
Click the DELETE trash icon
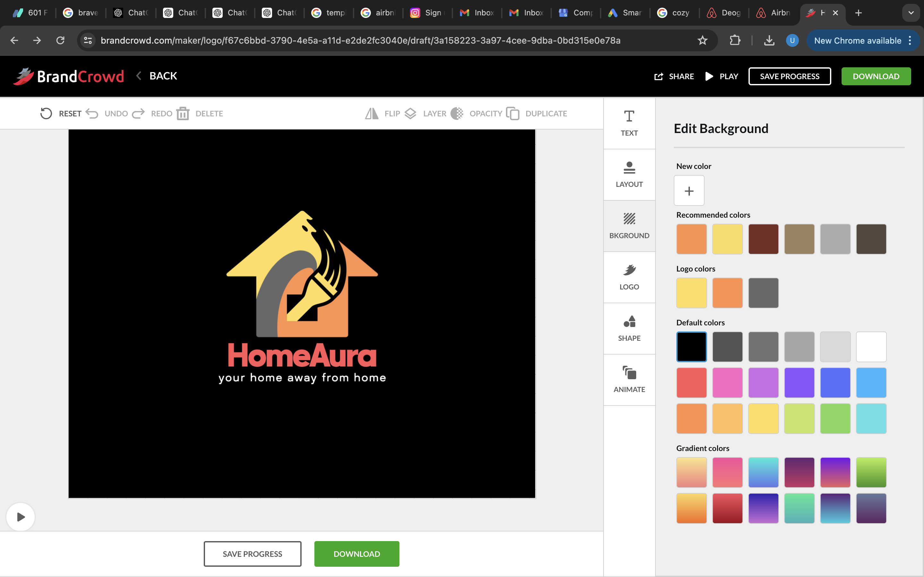coord(183,113)
